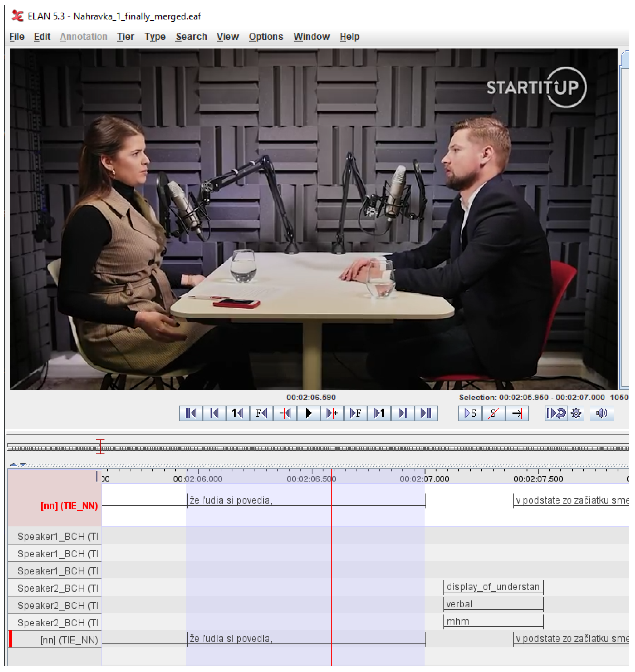
Task: Clear selection with crossed S button
Action: coord(493,413)
